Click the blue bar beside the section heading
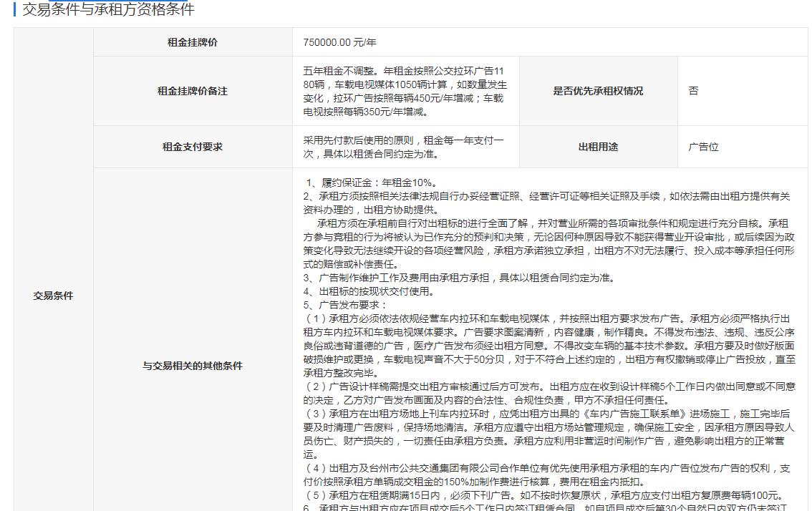Image resolution: width=812 pixels, height=511 pixels. 15,9
